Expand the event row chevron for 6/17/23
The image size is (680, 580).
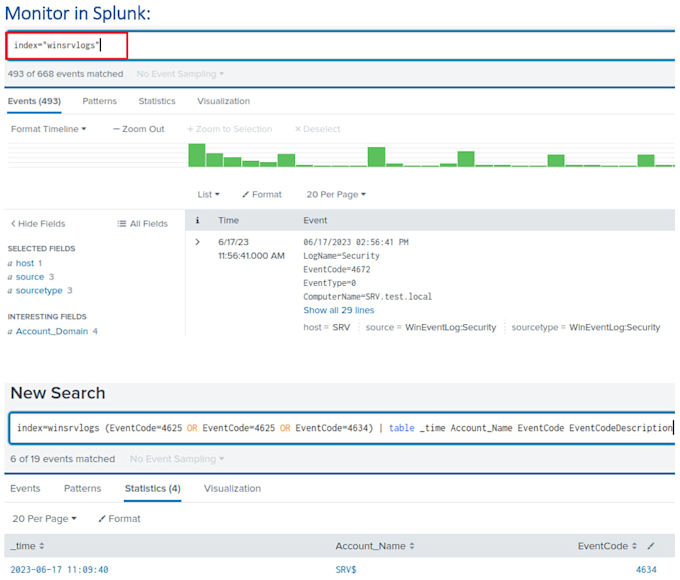tap(197, 242)
